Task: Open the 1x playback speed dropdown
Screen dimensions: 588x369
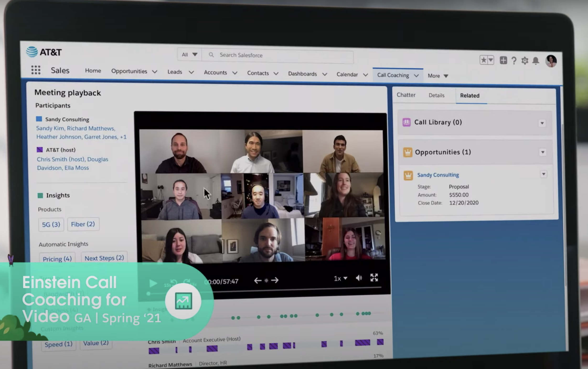Action: coord(340,279)
